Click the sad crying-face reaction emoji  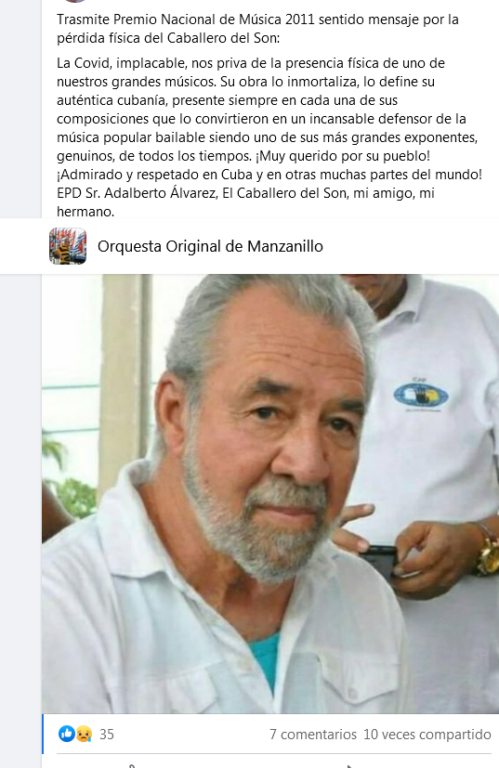(x=84, y=734)
